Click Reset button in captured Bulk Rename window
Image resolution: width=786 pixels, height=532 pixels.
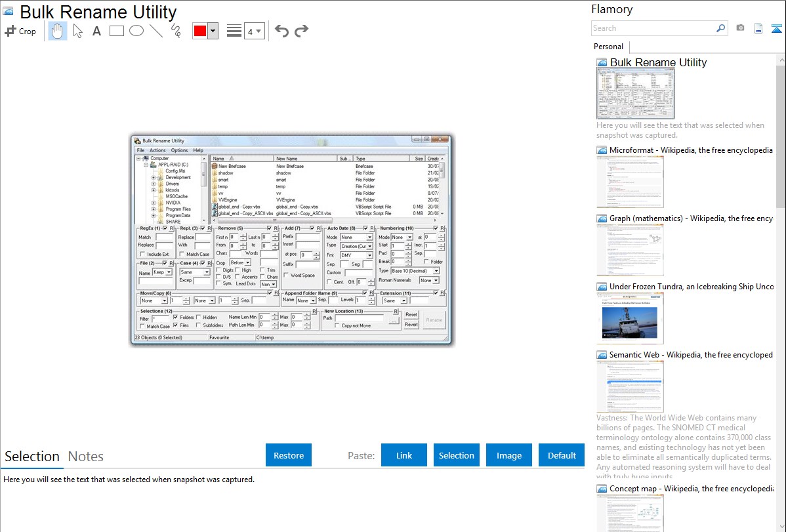[411, 314]
